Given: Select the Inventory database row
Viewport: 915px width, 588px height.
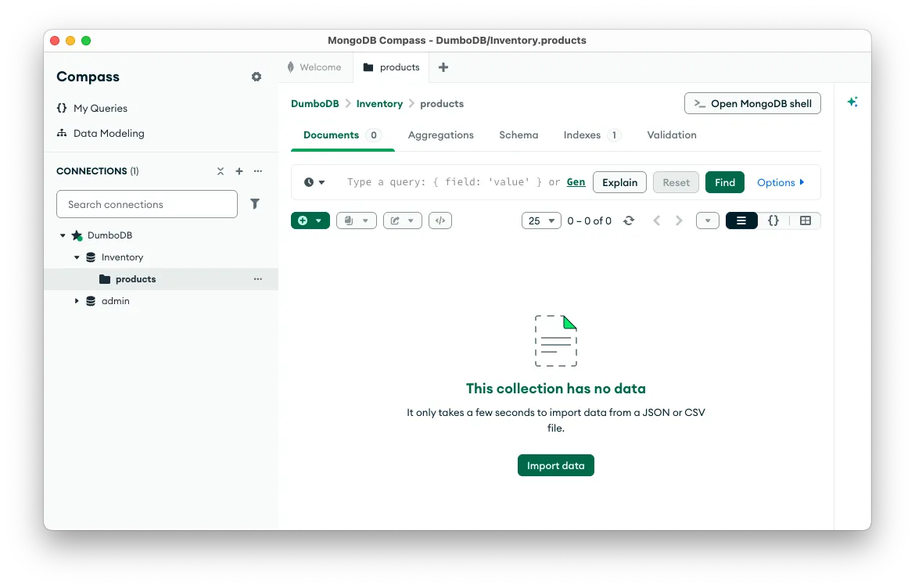Looking at the screenshot, I should click(x=161, y=257).
